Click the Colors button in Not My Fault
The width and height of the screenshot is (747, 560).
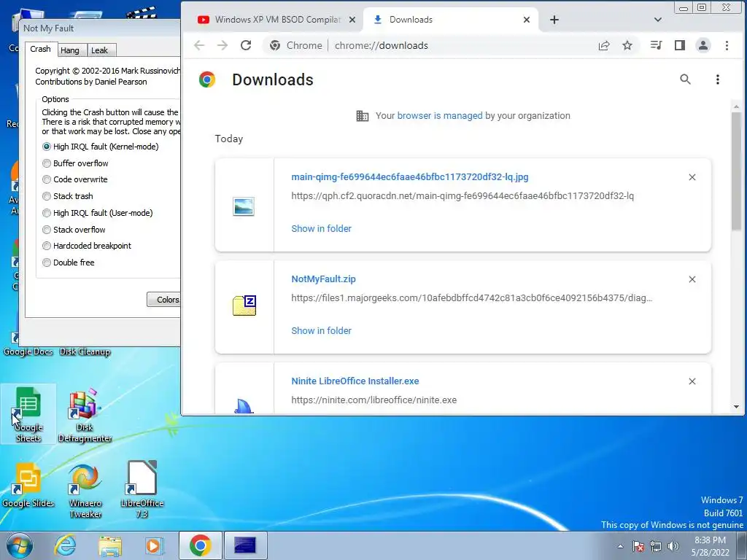click(164, 300)
